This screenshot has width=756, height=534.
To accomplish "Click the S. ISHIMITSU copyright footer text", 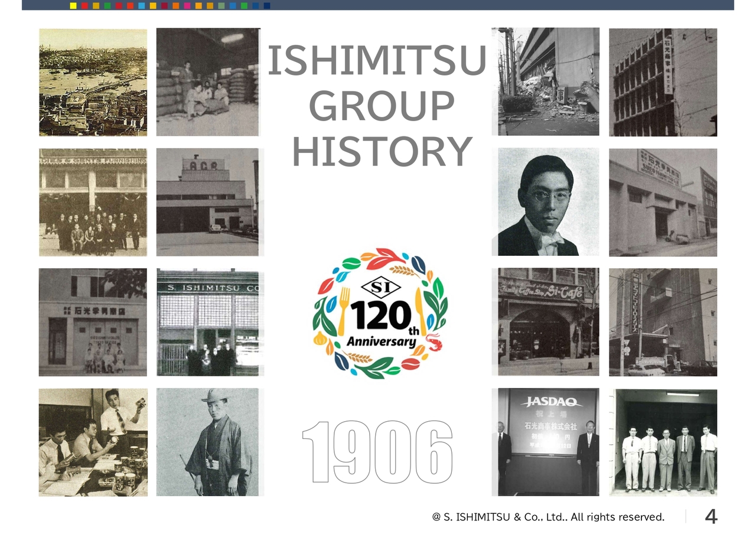I will [548, 517].
